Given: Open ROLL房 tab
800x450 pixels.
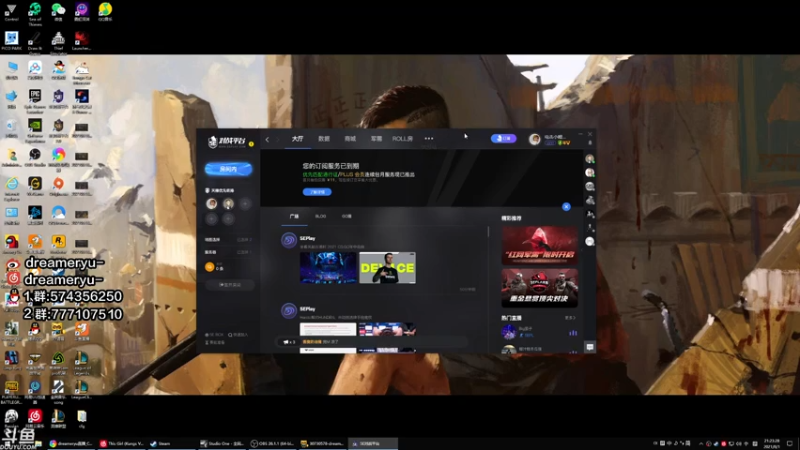Looking at the screenshot, I should click(x=403, y=139).
